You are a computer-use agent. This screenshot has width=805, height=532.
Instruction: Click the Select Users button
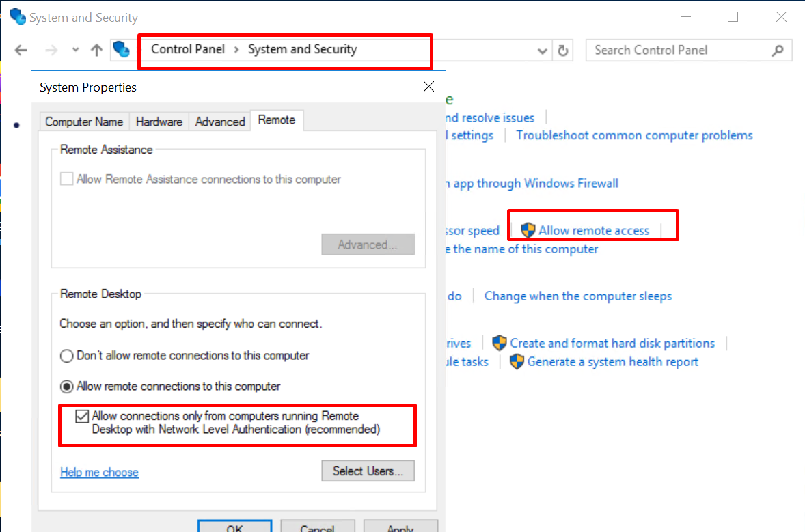pyautogui.click(x=368, y=471)
